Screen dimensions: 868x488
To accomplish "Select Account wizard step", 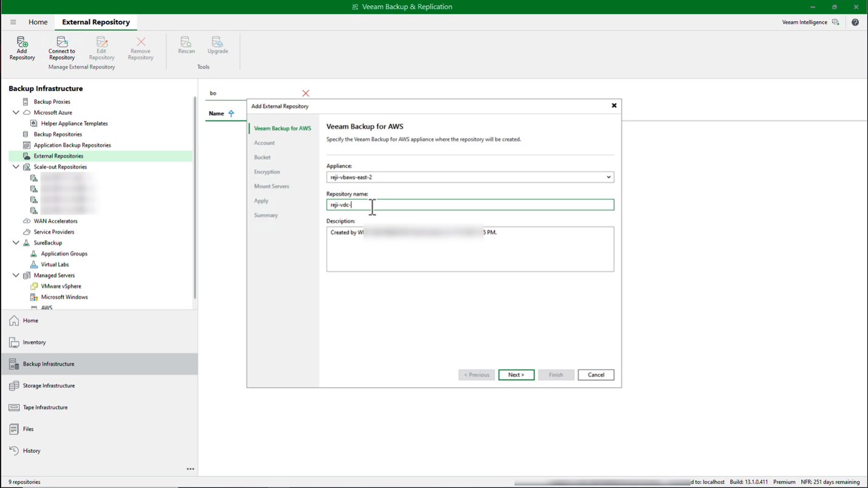I will pos(264,143).
